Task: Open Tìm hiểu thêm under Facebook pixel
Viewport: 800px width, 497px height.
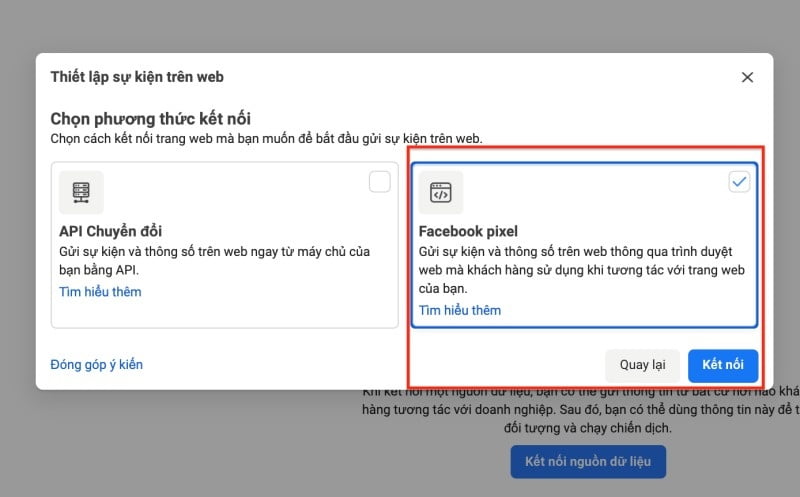Action: click(x=460, y=310)
